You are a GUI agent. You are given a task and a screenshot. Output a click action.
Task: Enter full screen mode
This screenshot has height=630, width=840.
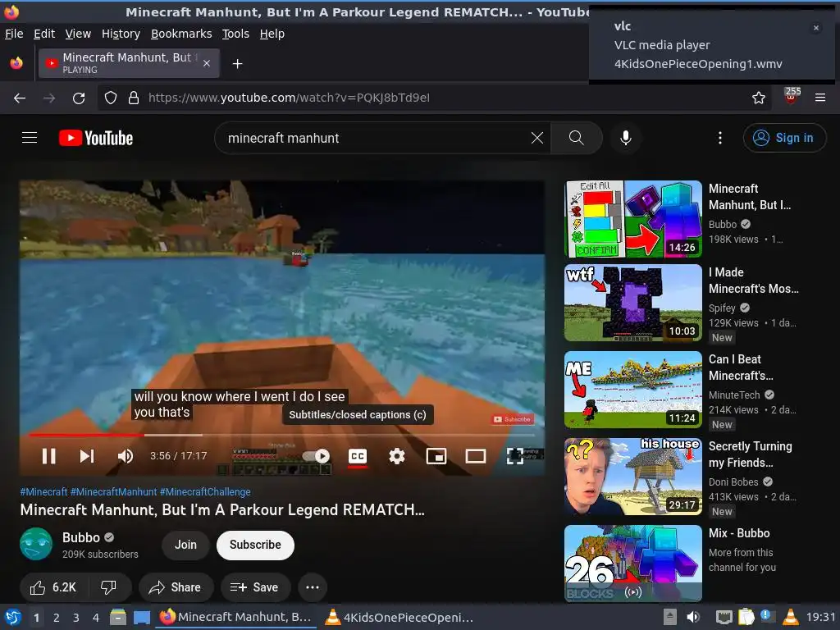coord(515,456)
